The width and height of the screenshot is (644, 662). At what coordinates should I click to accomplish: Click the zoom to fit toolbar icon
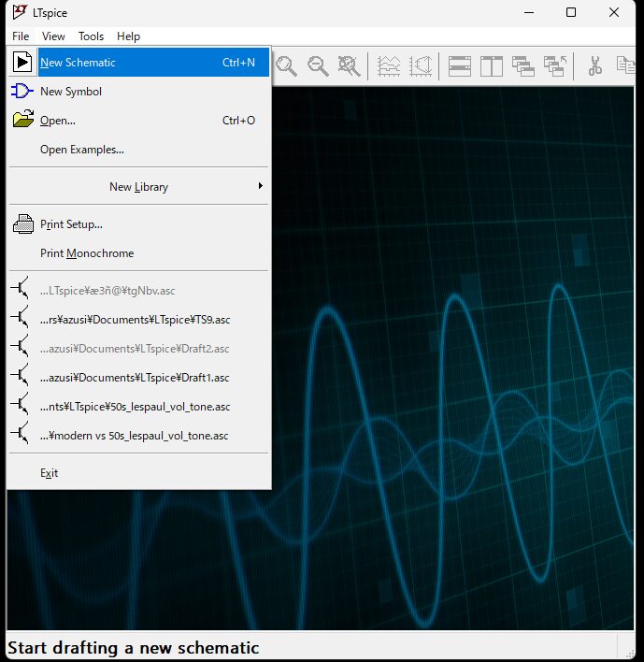tap(349, 65)
